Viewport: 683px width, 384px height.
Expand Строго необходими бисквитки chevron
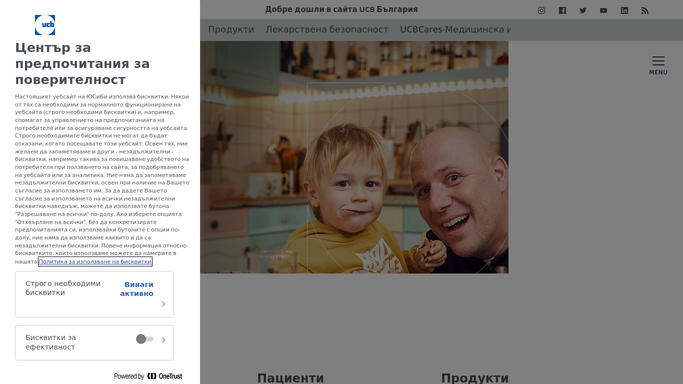(163, 304)
